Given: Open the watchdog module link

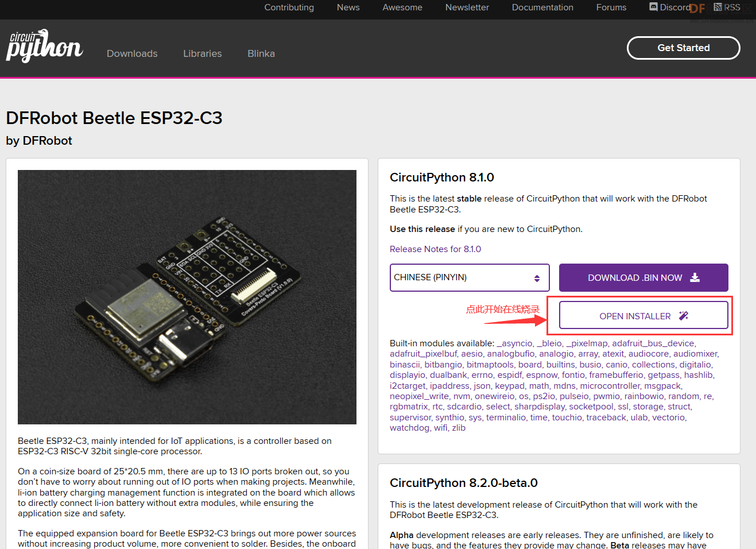Looking at the screenshot, I should 409,428.
